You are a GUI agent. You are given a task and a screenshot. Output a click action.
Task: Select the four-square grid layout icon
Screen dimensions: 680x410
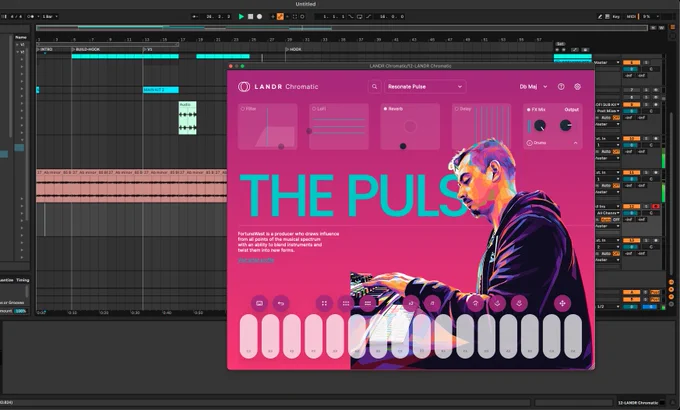point(324,303)
